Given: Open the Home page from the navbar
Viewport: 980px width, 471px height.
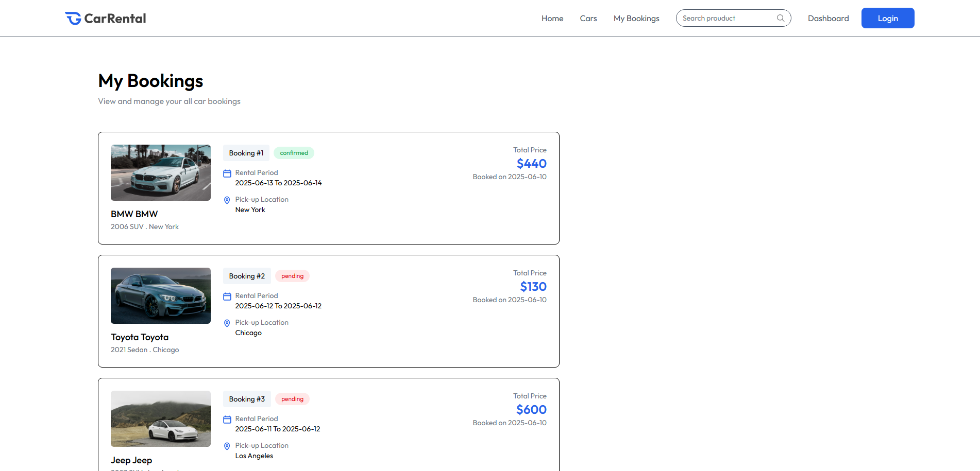Looking at the screenshot, I should pos(552,18).
